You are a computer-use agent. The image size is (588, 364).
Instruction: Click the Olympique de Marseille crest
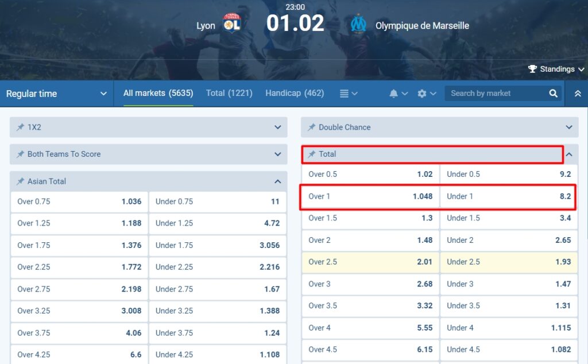[x=358, y=24]
